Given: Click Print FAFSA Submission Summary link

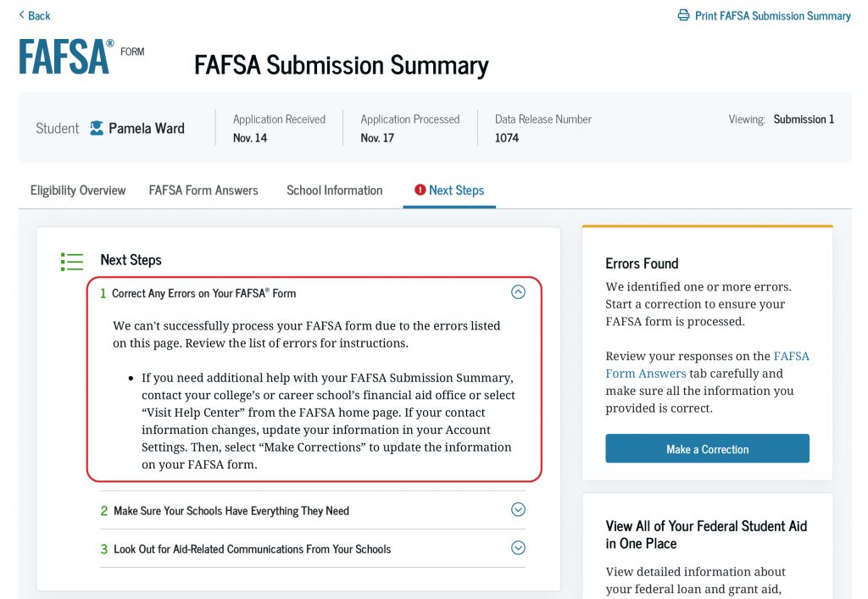Looking at the screenshot, I should 772,15.
